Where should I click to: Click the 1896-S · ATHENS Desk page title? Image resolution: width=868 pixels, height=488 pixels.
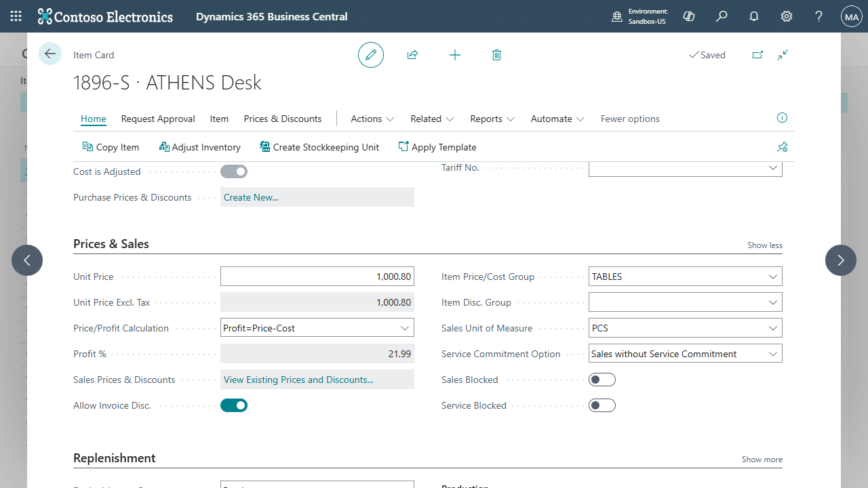coord(167,83)
